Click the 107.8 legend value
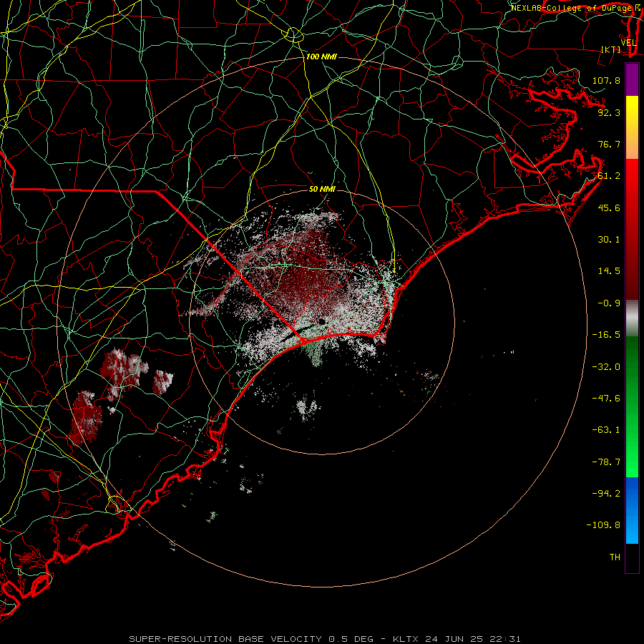 click(606, 80)
